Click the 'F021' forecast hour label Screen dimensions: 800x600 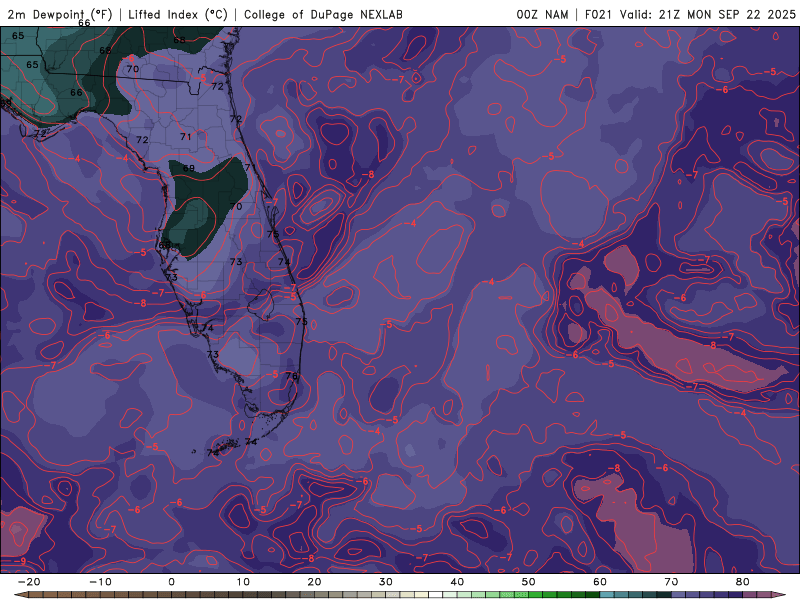pos(598,14)
